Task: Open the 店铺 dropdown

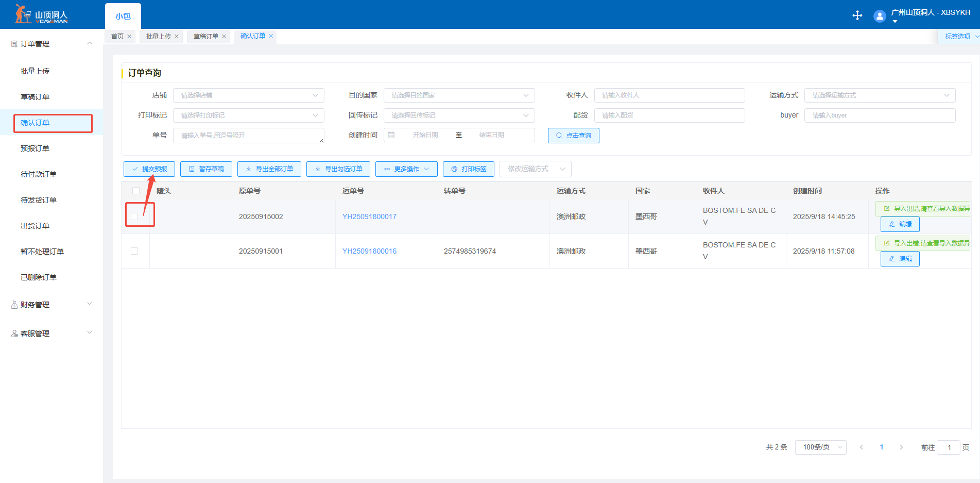Action: point(248,95)
